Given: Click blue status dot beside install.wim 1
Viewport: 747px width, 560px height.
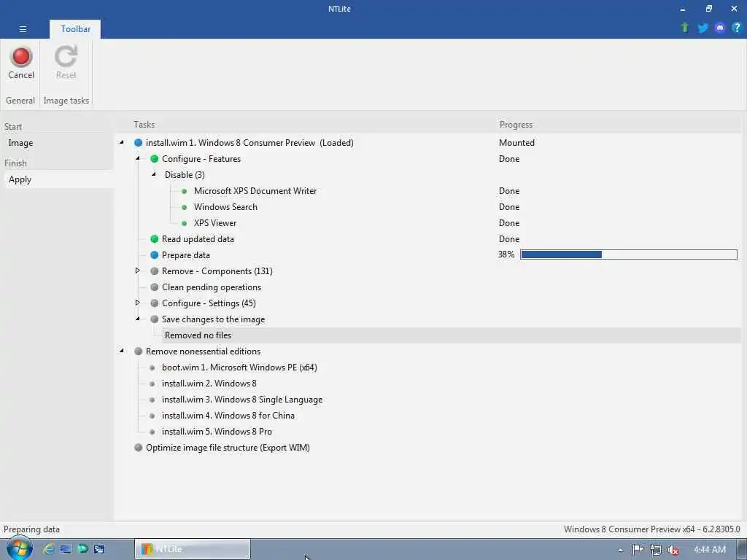Looking at the screenshot, I should 138,142.
